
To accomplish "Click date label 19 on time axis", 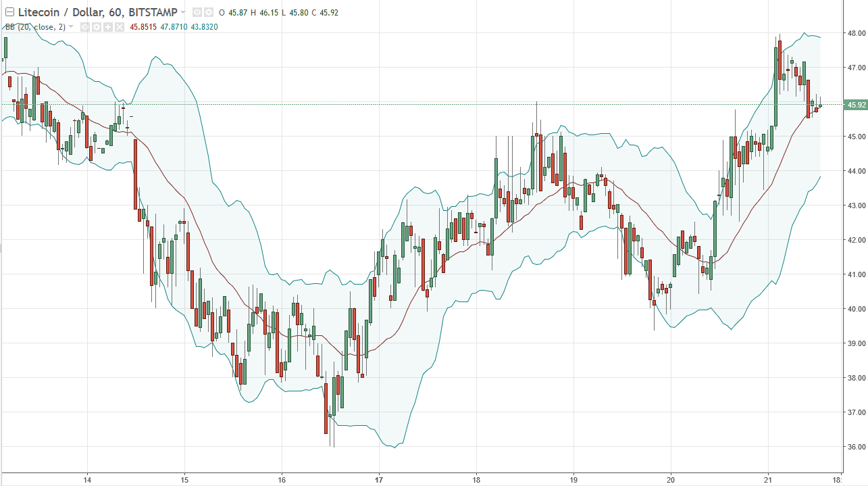I will [573, 480].
